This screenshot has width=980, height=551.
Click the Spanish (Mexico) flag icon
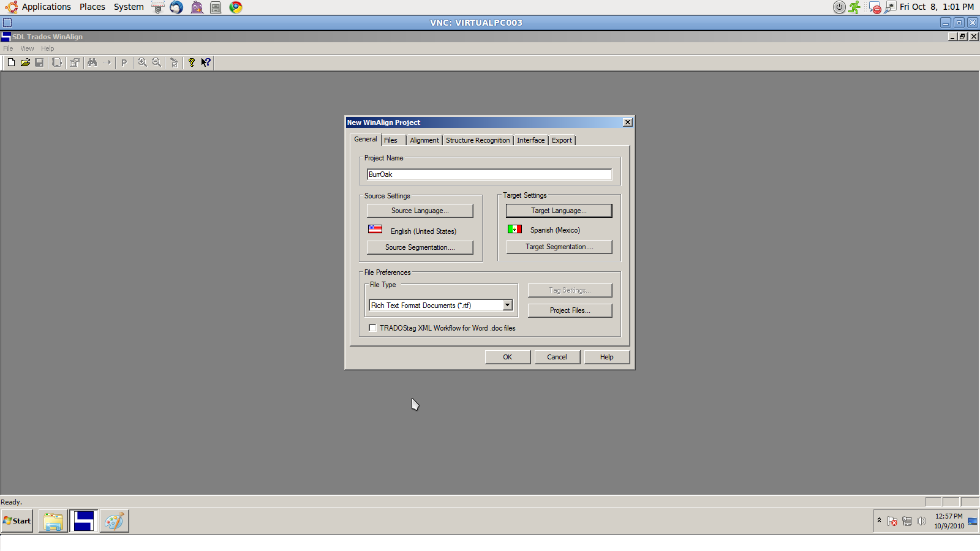coord(514,229)
